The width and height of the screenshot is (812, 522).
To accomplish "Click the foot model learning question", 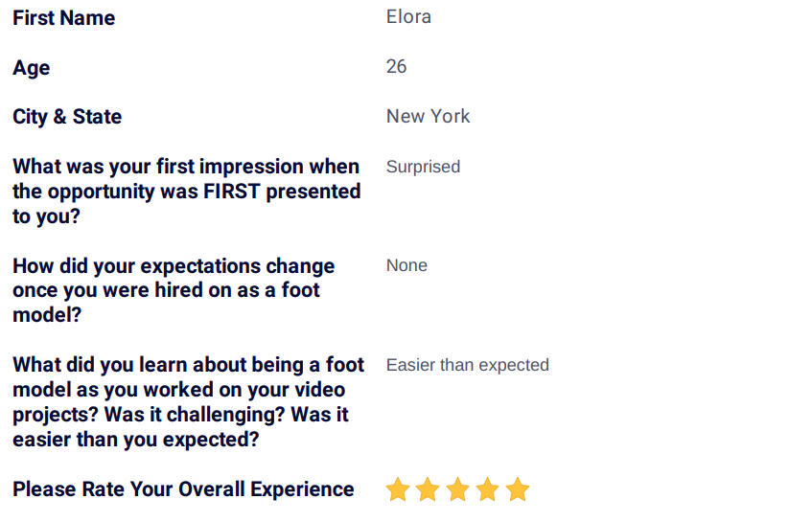I will point(189,402).
